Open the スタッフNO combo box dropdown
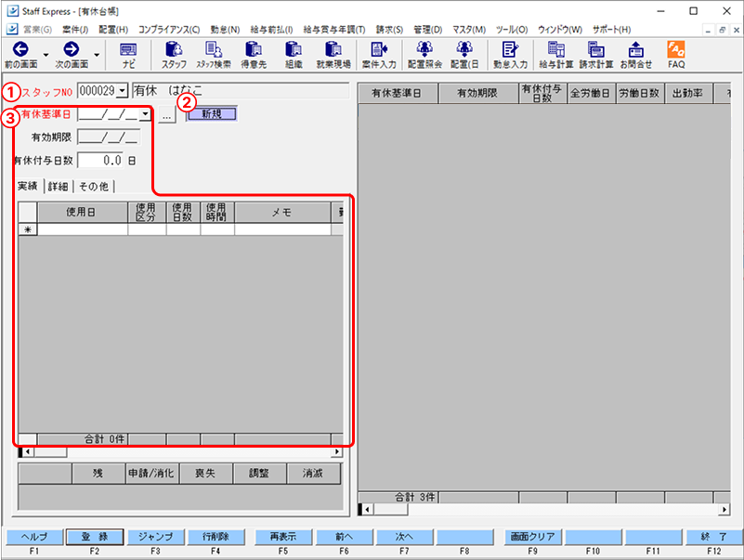 123,91
